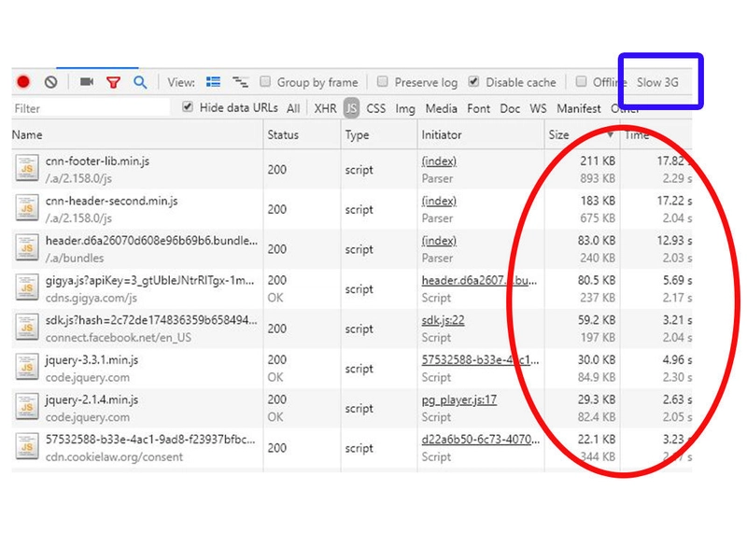Select JS icon of header.d6a26070 bundle
Screen dimensions: 747x560
point(27,247)
